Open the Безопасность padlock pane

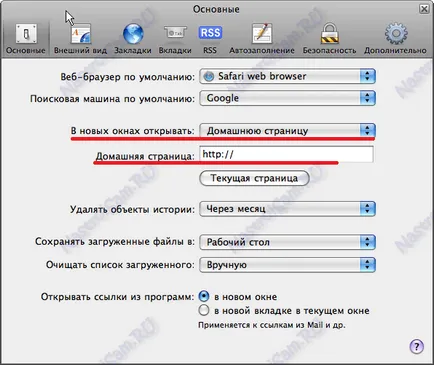pos(329,39)
